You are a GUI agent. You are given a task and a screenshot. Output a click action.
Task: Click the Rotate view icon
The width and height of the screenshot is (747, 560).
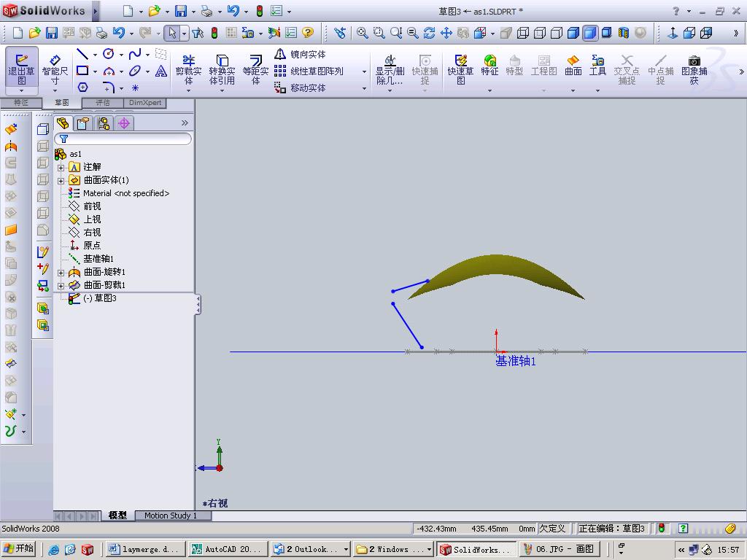[x=429, y=32]
